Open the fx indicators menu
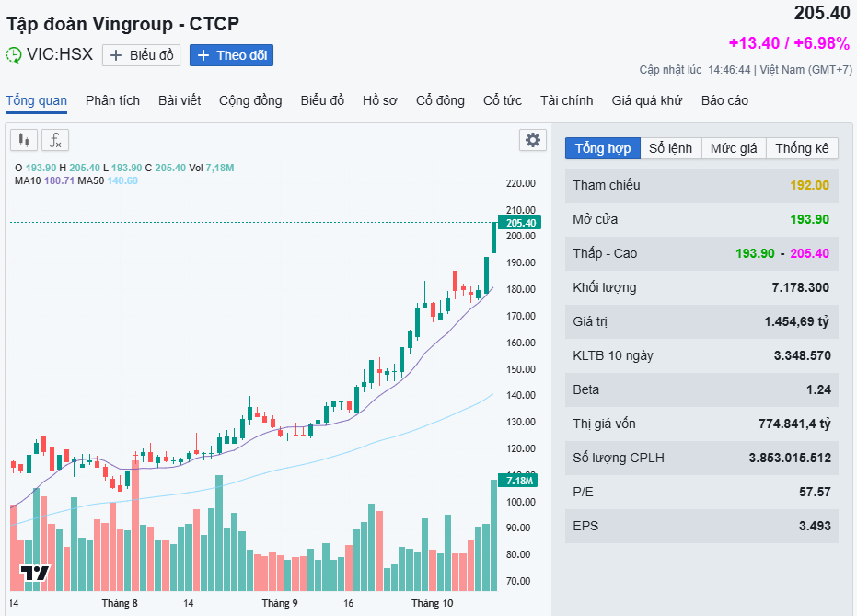The height and width of the screenshot is (616, 857). pyautogui.click(x=55, y=140)
